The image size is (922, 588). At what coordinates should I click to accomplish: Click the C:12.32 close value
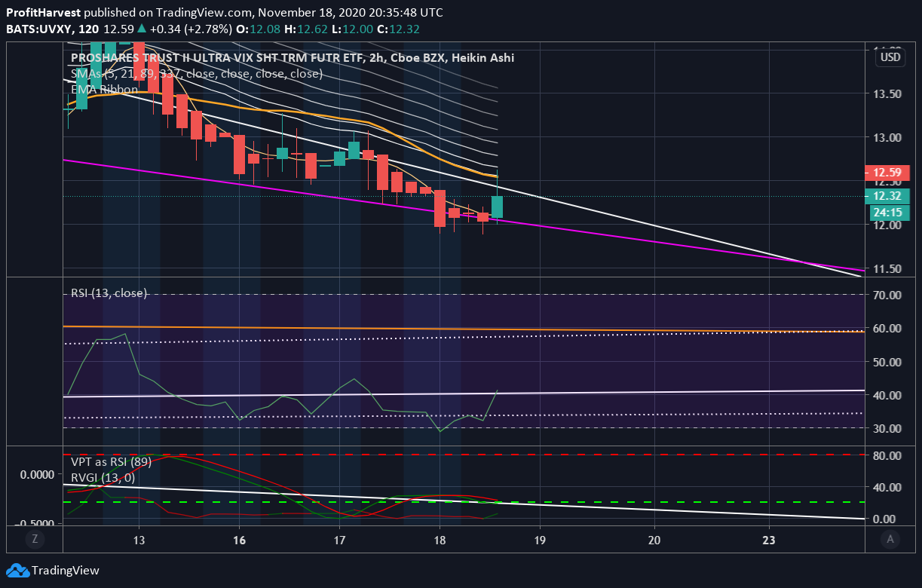coord(399,29)
